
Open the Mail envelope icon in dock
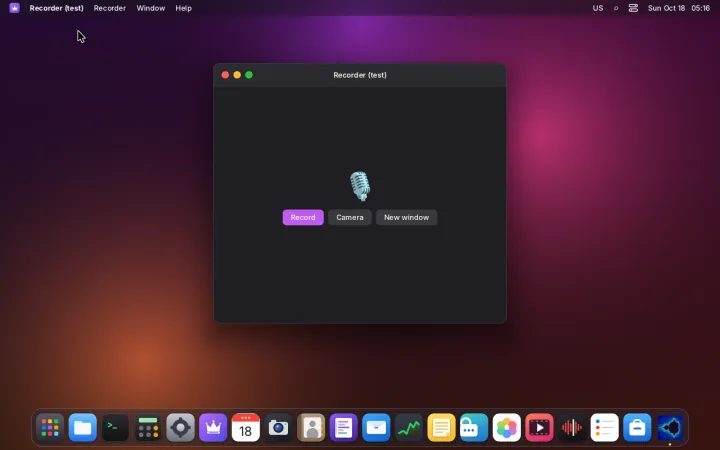click(x=376, y=428)
